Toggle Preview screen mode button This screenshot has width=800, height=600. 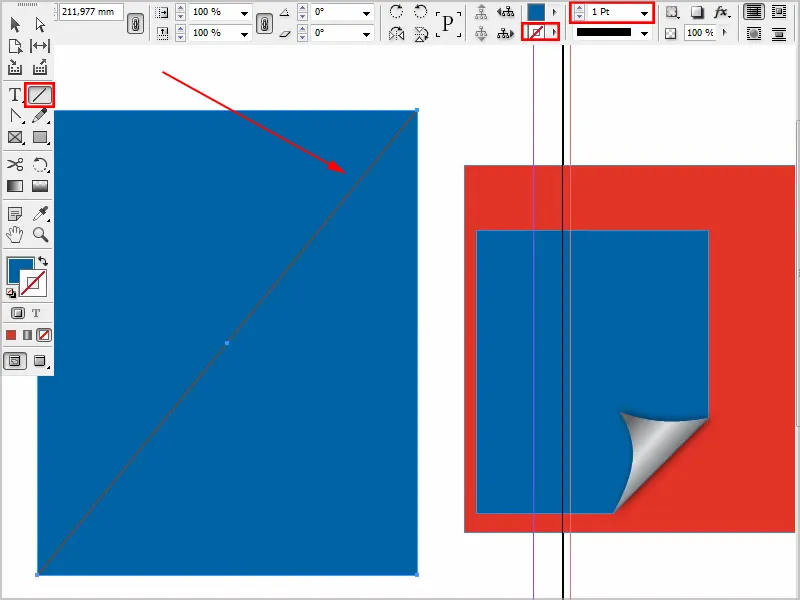point(40,361)
